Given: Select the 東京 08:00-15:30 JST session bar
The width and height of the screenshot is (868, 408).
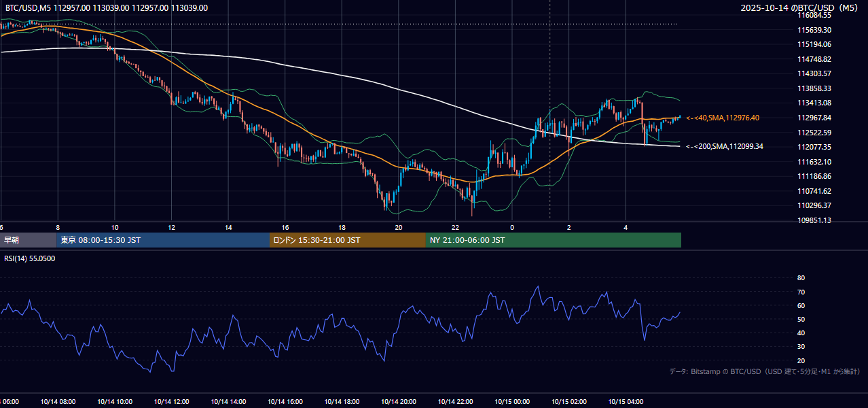Looking at the screenshot, I should tap(163, 240).
